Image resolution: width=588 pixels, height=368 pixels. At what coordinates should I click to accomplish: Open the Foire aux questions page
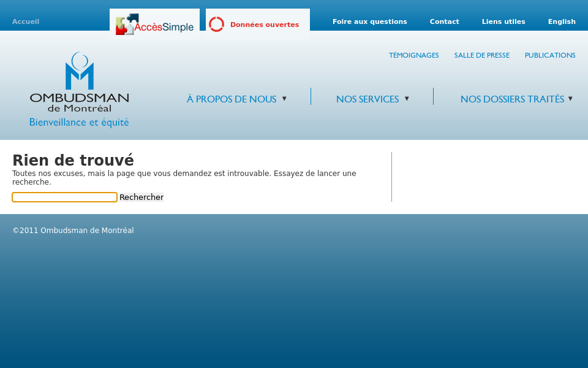[369, 21]
